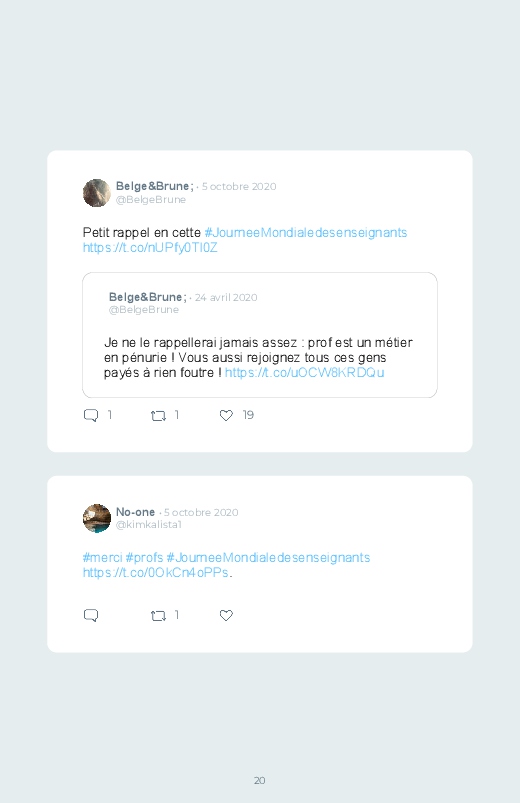Click the @kimkalista1 handle

[x=149, y=524]
